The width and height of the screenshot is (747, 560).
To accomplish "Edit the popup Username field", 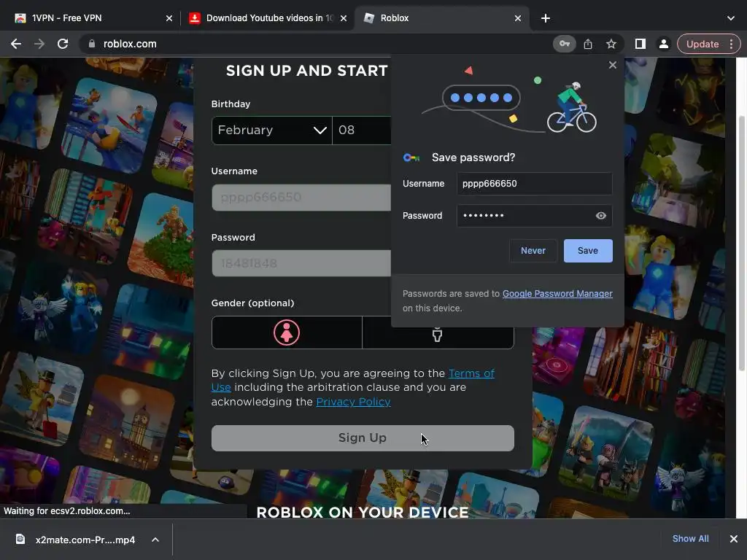I will point(534,183).
